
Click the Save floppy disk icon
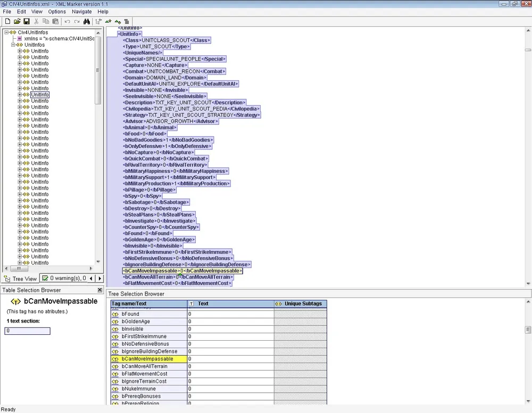click(x=26, y=21)
